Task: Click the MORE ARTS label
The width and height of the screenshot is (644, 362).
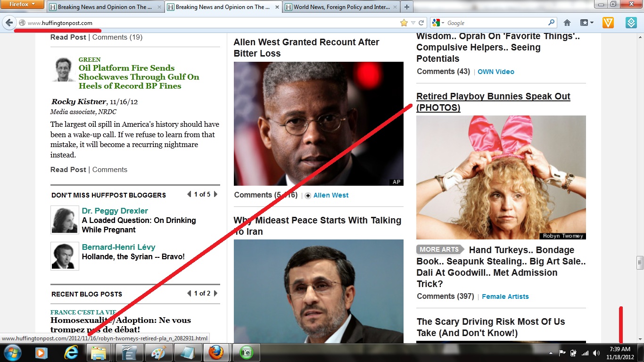Action: pyautogui.click(x=439, y=250)
